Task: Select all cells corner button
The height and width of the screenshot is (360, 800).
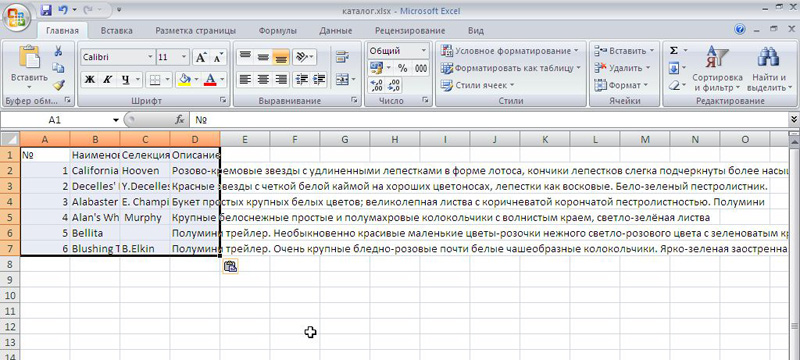Action: 10,139
